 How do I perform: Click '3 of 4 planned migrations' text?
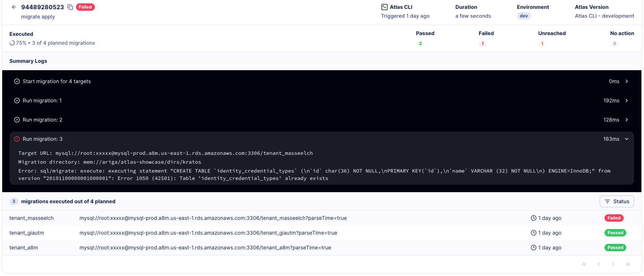pyautogui.click(x=63, y=43)
